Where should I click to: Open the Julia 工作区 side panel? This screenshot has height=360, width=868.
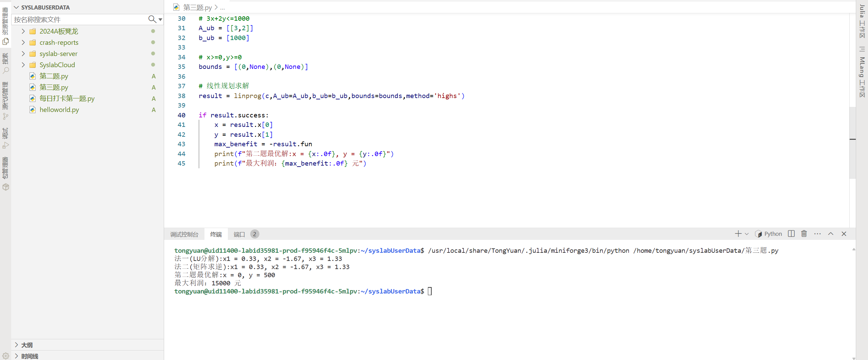pyautogui.click(x=862, y=21)
